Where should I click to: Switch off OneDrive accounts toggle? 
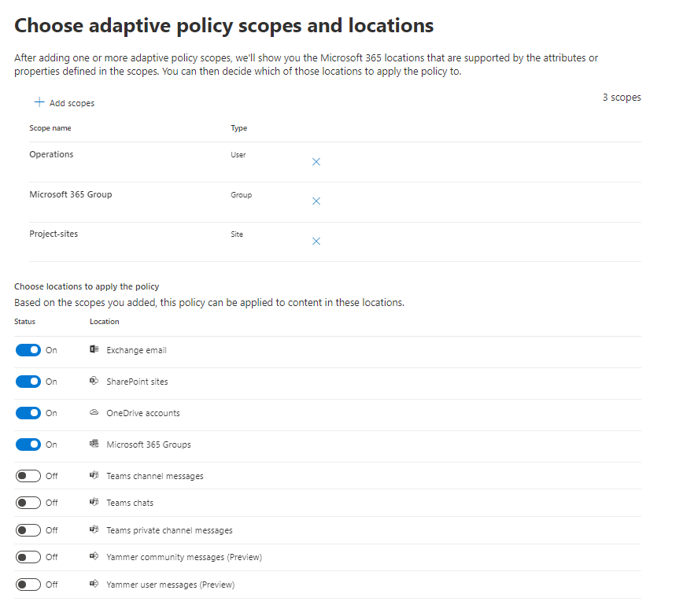coord(28,413)
